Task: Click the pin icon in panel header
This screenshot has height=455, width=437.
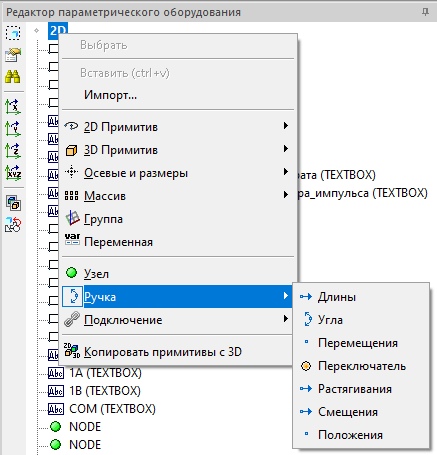Action: (425, 12)
